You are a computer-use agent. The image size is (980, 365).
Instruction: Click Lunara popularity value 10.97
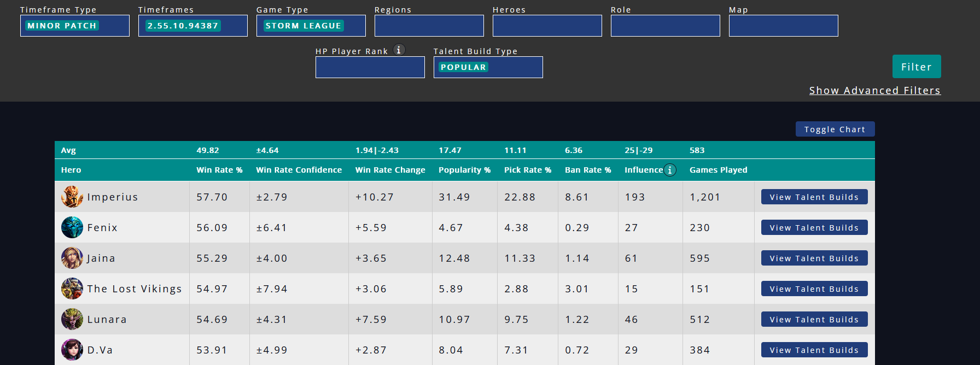454,320
